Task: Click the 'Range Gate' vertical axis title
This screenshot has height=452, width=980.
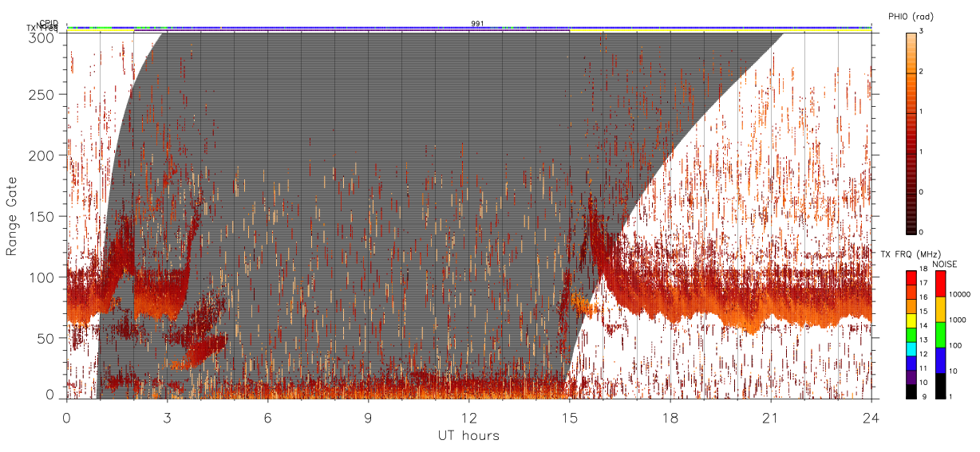Action: point(12,216)
